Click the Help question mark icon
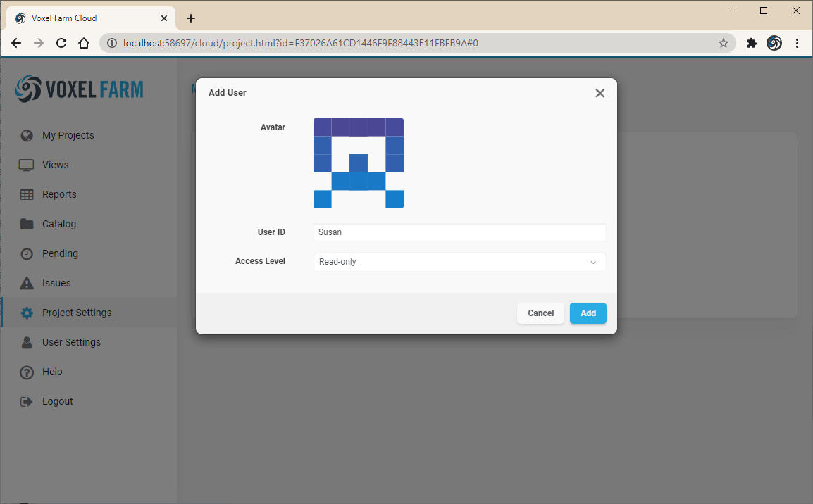Screen dimensions: 813x504 coord(27,372)
